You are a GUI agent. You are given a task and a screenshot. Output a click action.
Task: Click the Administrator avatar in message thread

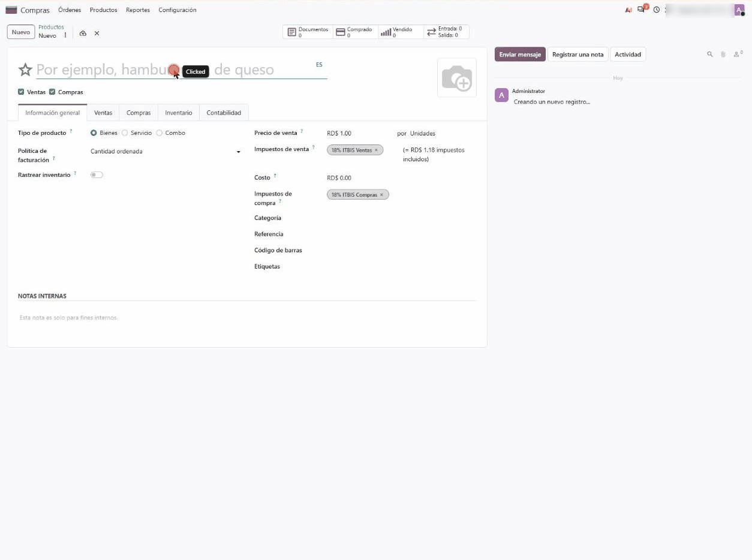tap(501, 95)
